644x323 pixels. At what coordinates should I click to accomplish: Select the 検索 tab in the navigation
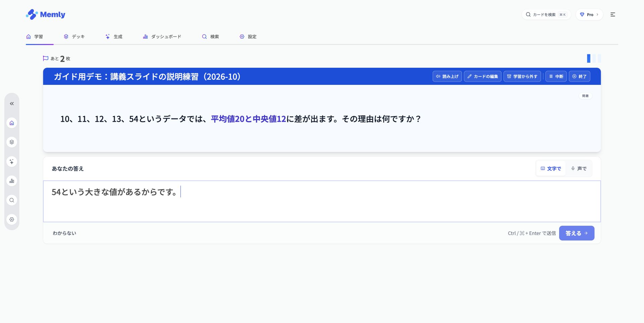210,37
